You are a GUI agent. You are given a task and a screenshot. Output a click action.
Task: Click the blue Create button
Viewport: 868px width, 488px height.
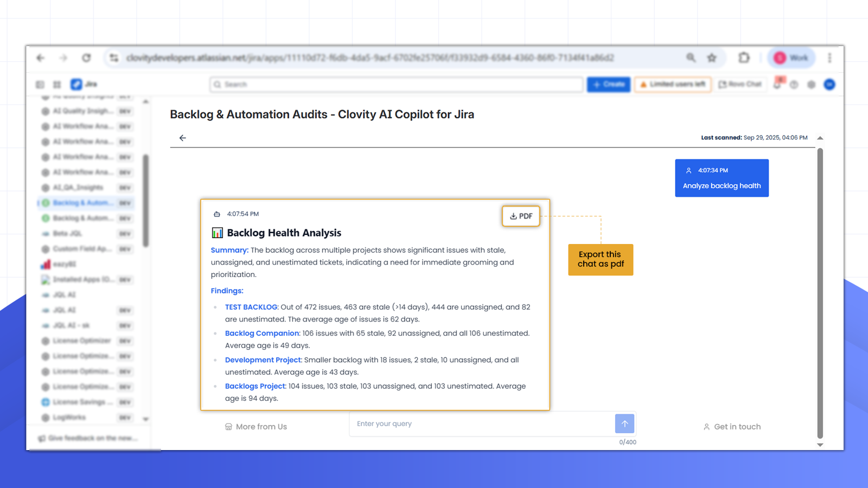[x=608, y=85]
